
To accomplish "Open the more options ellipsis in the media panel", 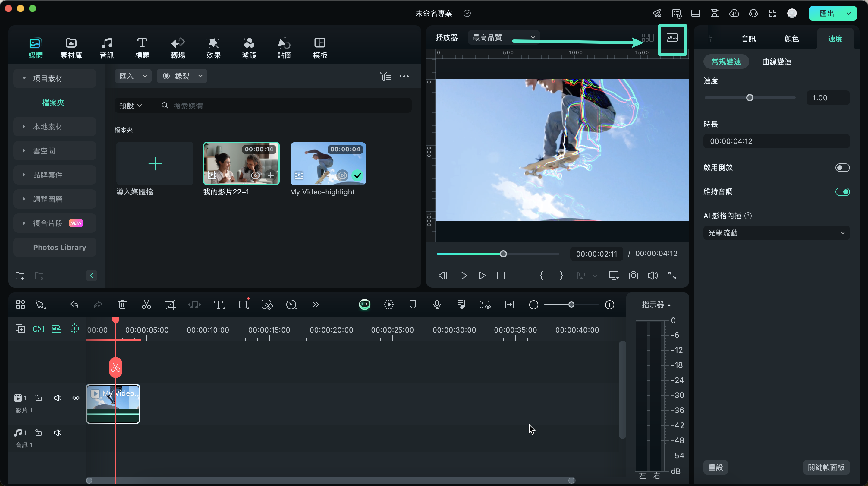I will tap(404, 76).
